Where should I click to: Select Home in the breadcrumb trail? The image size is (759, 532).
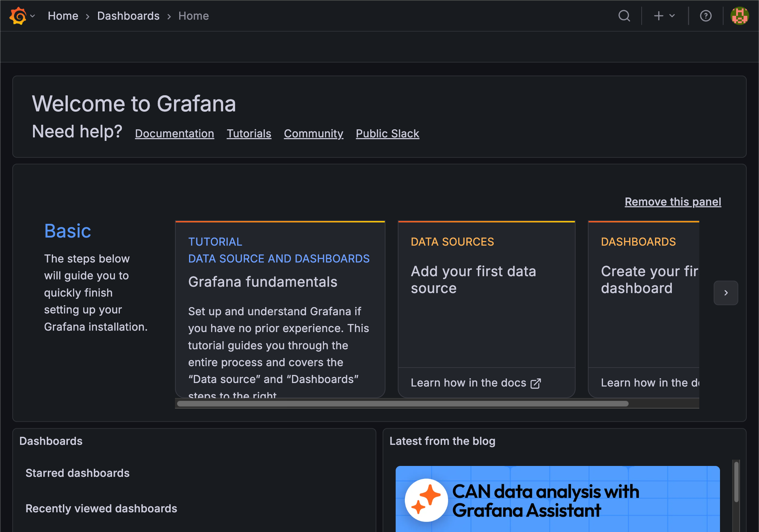point(193,16)
